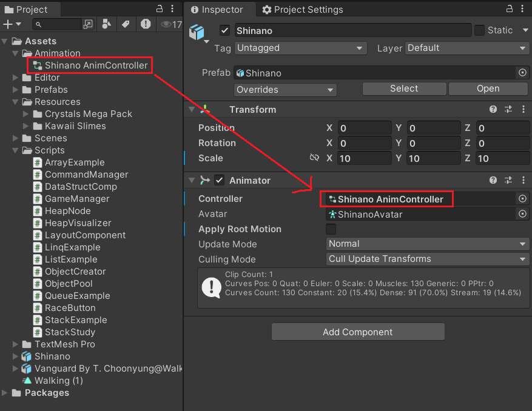Click the Prefab object picker circle
Image resolution: width=532 pixels, height=411 pixels.
[522, 73]
